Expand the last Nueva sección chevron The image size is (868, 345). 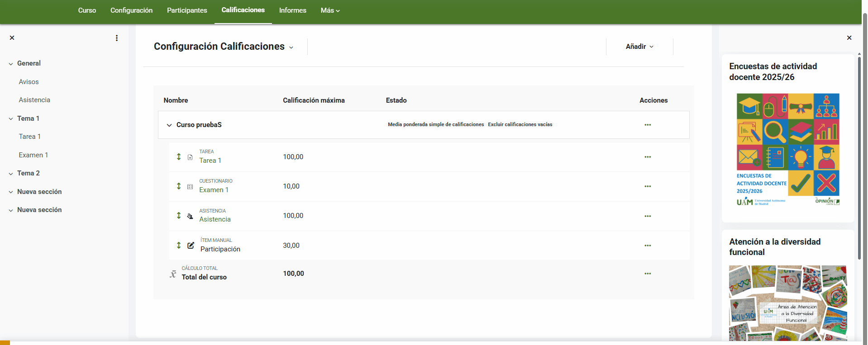pos(11,210)
